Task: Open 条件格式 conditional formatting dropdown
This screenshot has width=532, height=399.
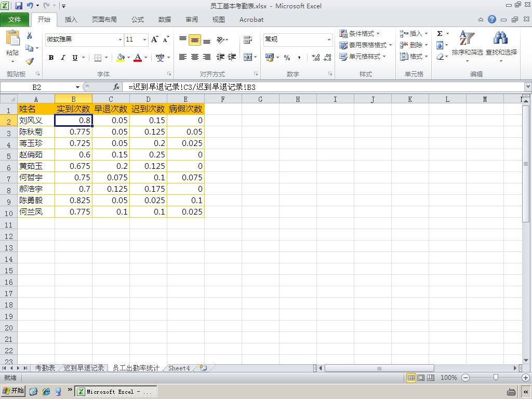Action: click(360, 34)
